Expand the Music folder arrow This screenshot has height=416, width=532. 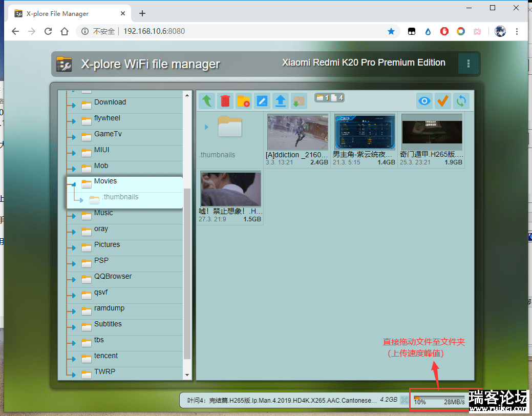tap(73, 216)
